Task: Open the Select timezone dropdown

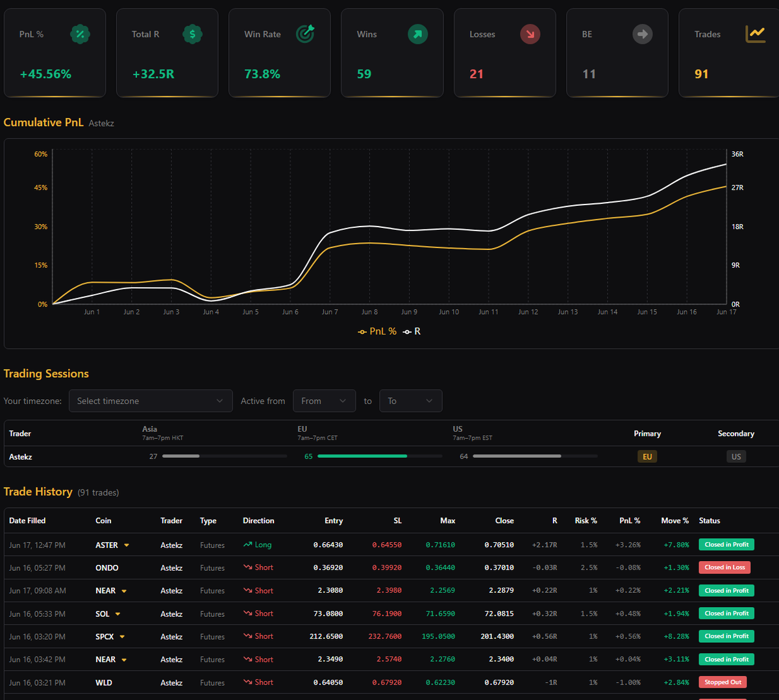Action: tap(151, 401)
